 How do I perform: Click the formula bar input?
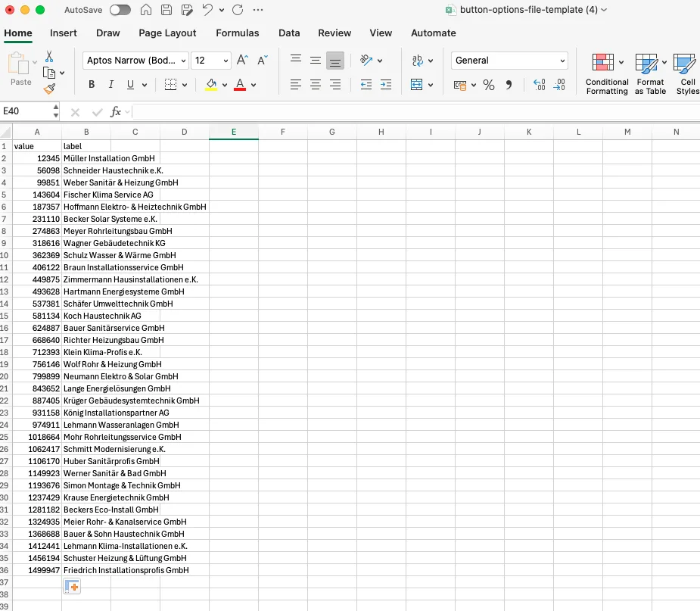[x=415, y=111]
